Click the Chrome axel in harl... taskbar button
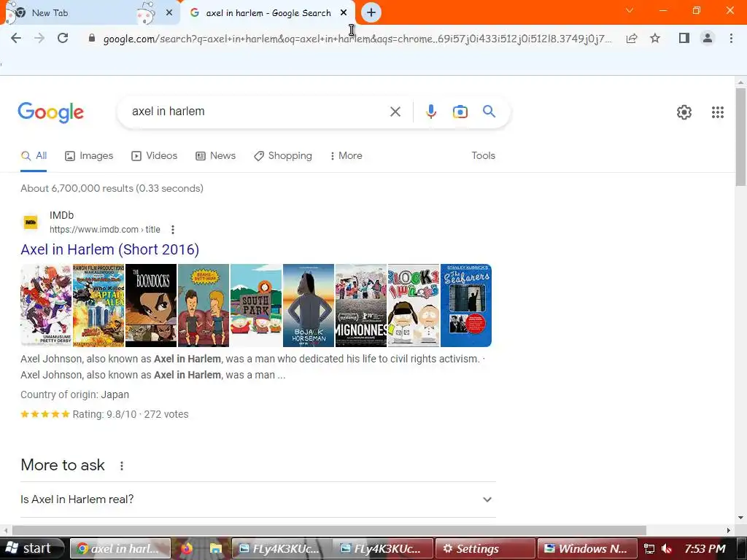 (120, 548)
